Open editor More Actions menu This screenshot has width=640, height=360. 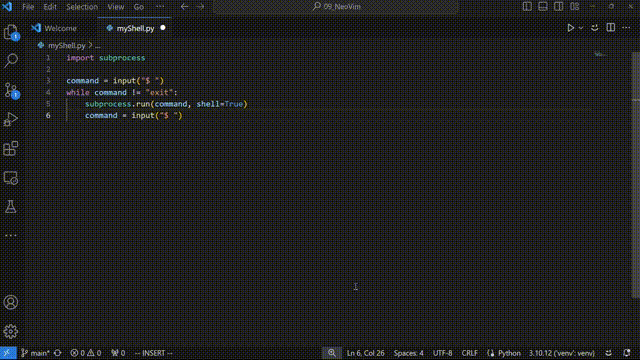click(x=626, y=28)
